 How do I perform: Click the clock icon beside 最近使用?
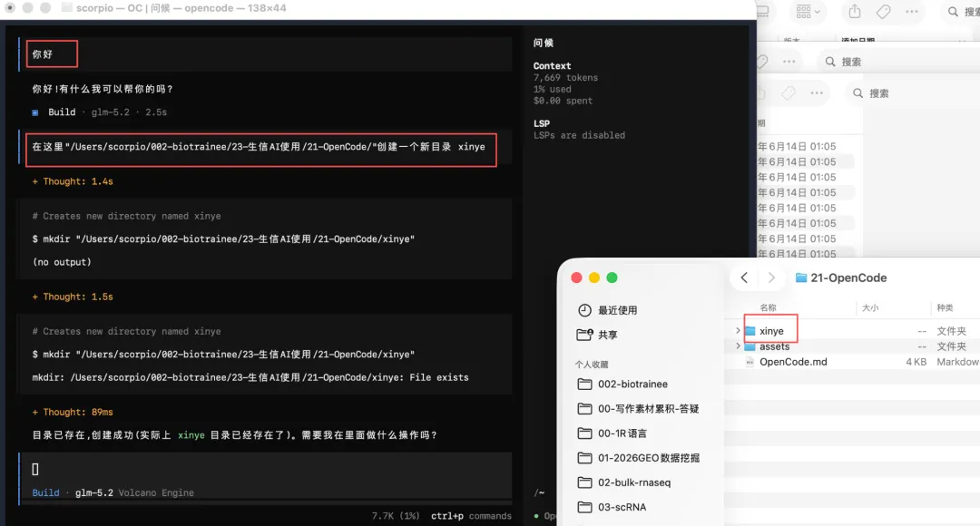point(584,310)
